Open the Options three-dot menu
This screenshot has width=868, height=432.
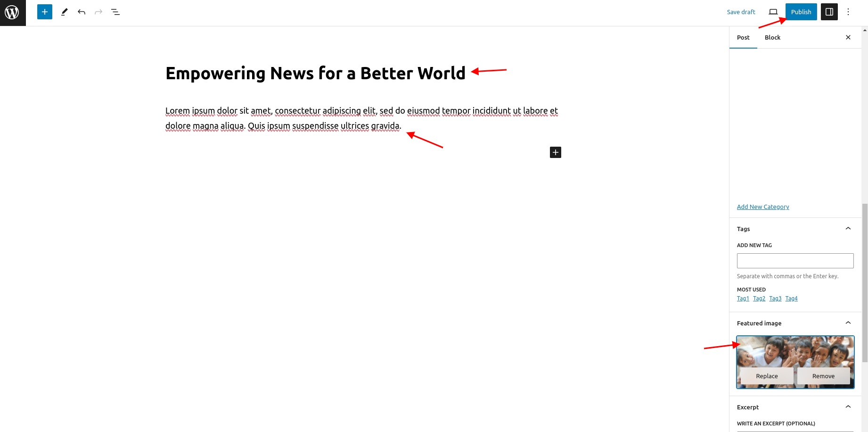point(848,12)
